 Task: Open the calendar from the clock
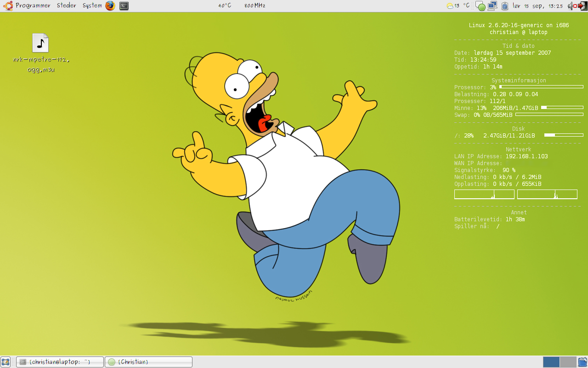click(537, 6)
